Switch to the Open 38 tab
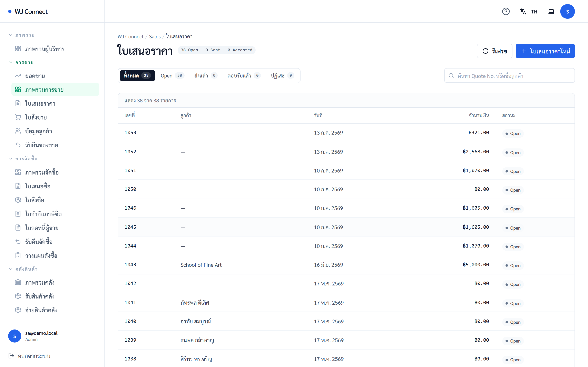The height and width of the screenshot is (367, 588). pyautogui.click(x=172, y=75)
